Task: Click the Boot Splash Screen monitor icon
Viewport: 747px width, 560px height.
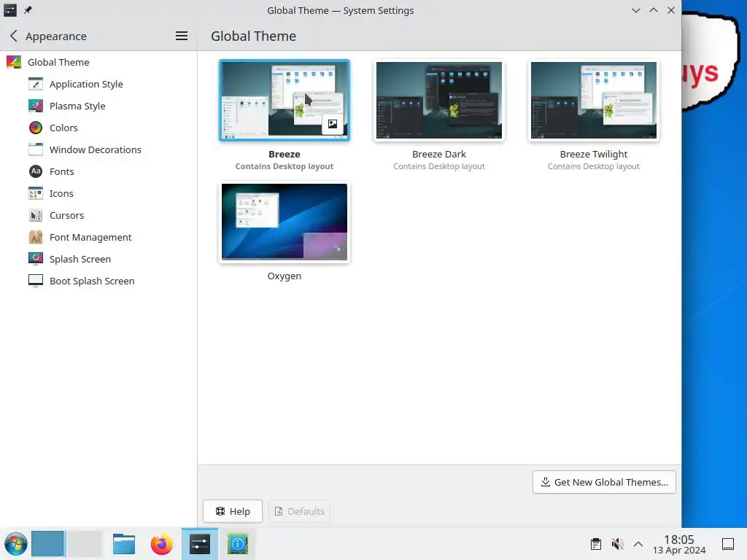Action: tap(36, 281)
